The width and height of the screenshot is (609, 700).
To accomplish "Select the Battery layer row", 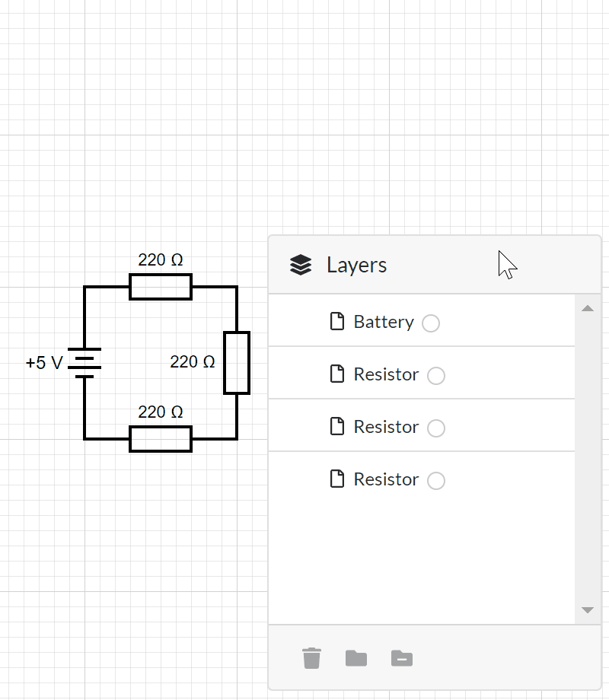I will (421, 320).
